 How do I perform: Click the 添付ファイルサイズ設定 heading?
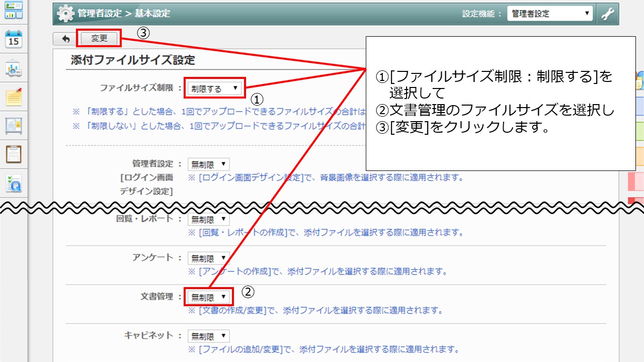coord(133,60)
